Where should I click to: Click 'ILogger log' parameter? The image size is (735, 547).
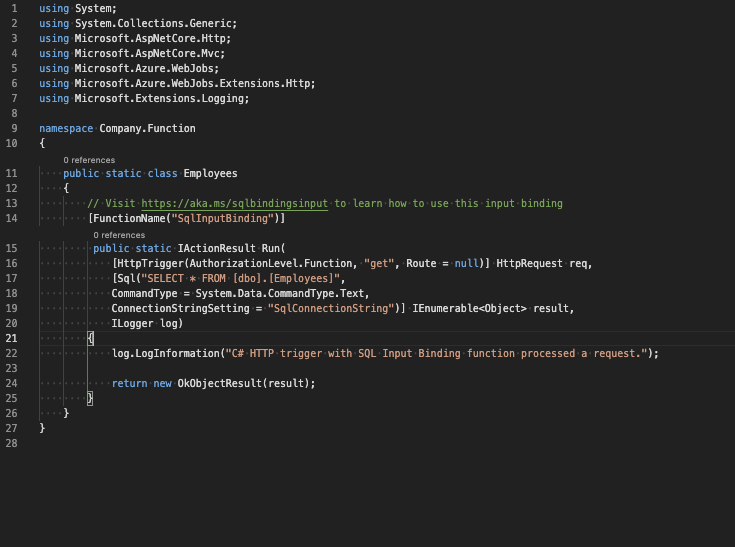click(144, 323)
